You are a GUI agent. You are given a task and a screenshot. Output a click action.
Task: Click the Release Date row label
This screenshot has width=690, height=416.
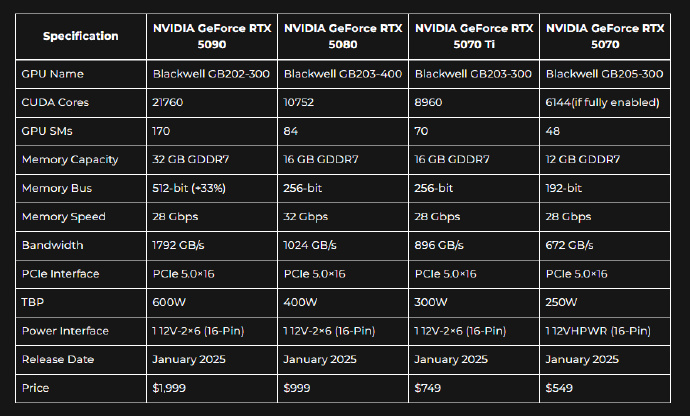pyautogui.click(x=59, y=359)
